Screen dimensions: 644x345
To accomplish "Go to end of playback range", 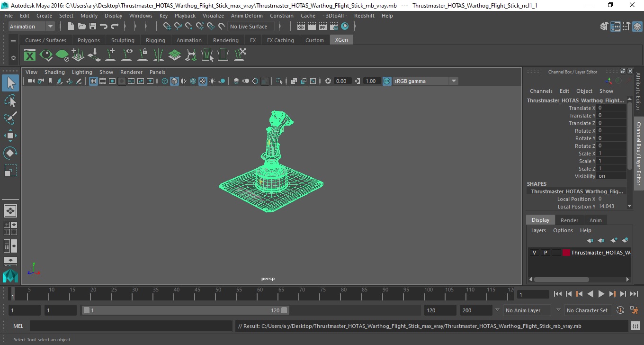I will 633,294.
